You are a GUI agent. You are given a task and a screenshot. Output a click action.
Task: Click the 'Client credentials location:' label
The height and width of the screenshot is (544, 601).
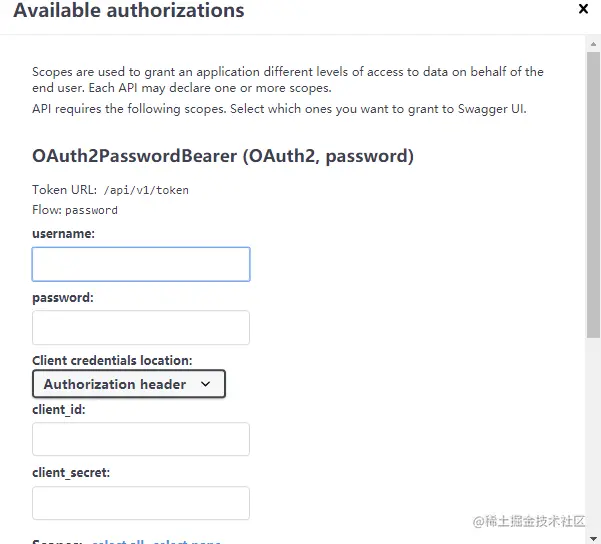(x=112, y=360)
